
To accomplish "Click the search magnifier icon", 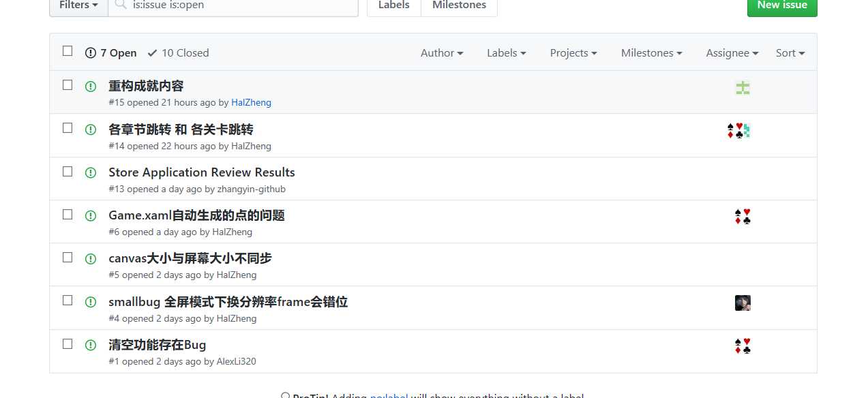I will [121, 5].
